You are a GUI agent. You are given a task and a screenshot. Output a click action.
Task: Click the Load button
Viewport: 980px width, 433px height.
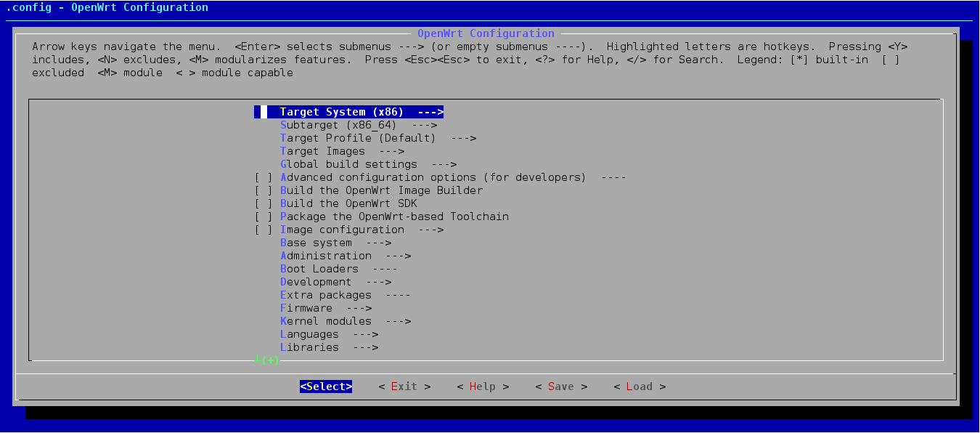[640, 387]
